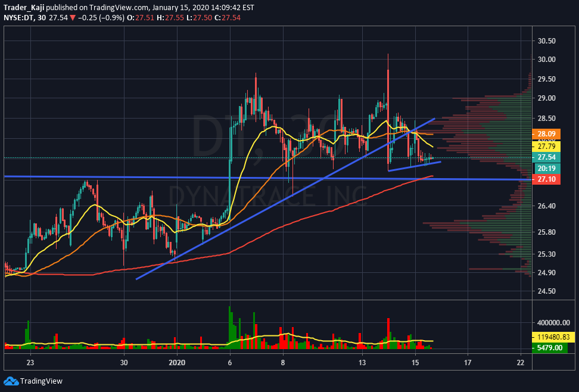Click the L:27.50 low value

[x=200, y=17]
